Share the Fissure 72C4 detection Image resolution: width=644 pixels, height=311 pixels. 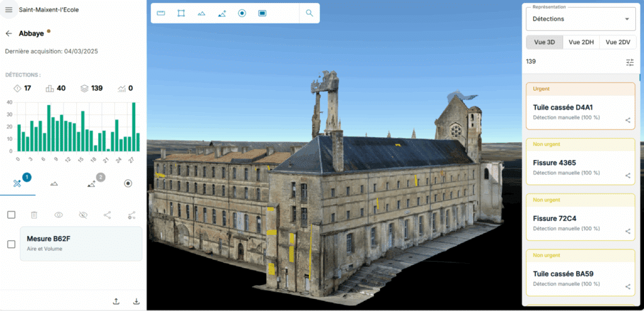(628, 231)
